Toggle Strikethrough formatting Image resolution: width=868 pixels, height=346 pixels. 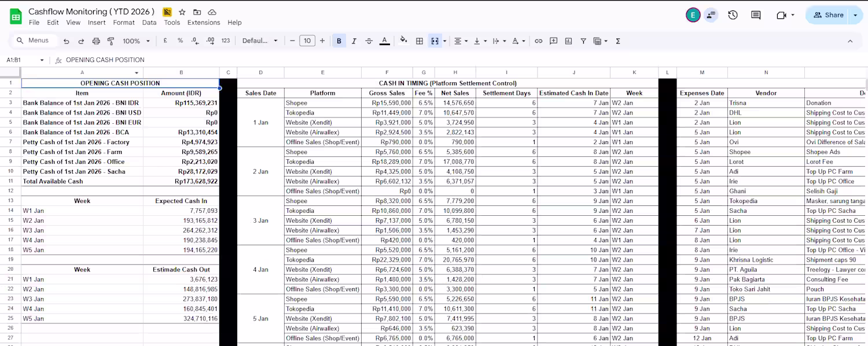[x=369, y=41]
